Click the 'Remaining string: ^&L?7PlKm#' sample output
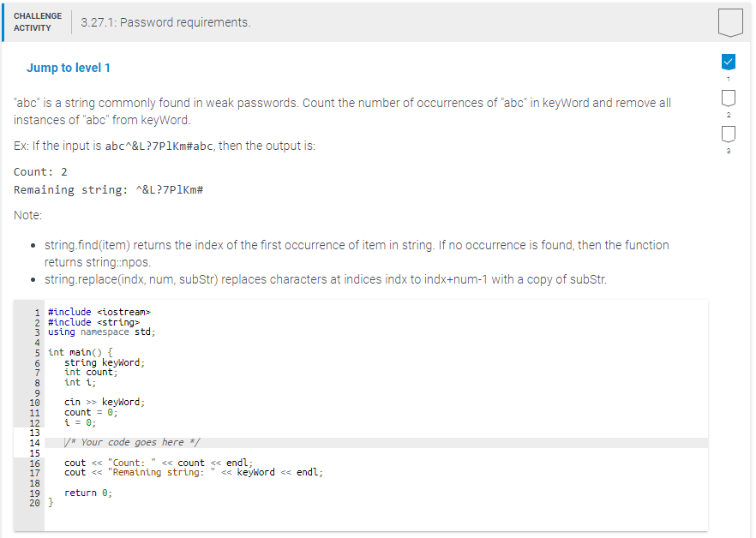 click(109, 190)
